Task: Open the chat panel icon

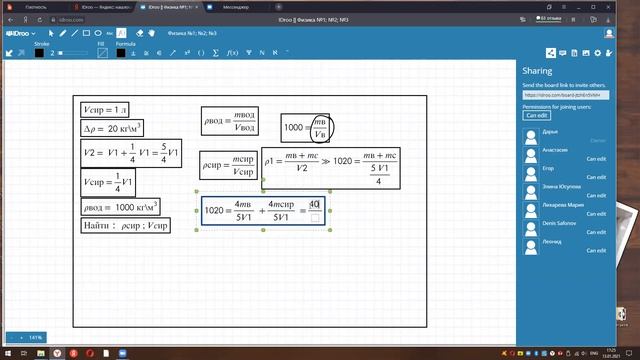Action: click(562, 53)
